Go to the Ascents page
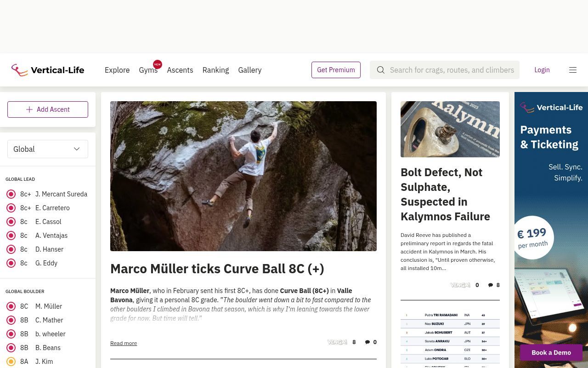588x368 pixels. [180, 70]
